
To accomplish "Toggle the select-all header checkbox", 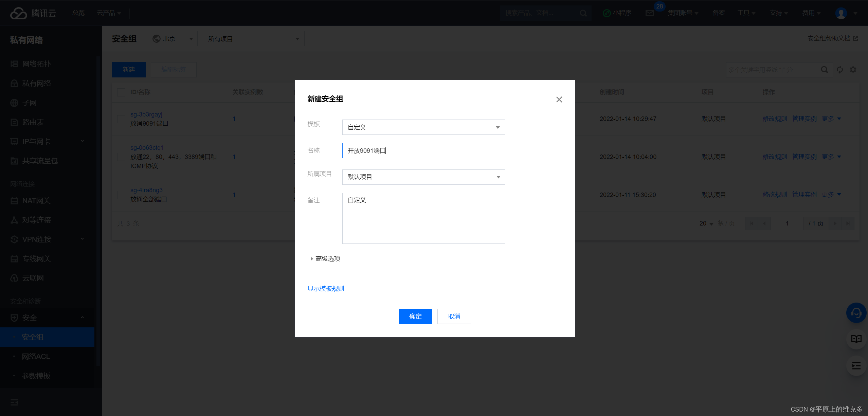I will [x=121, y=92].
